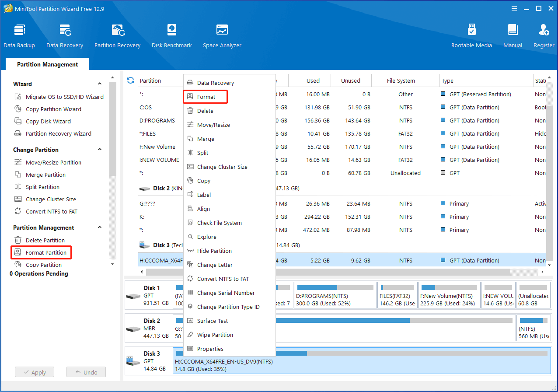Open Properties from context menu
This screenshot has width=558, height=392.
(229, 349)
